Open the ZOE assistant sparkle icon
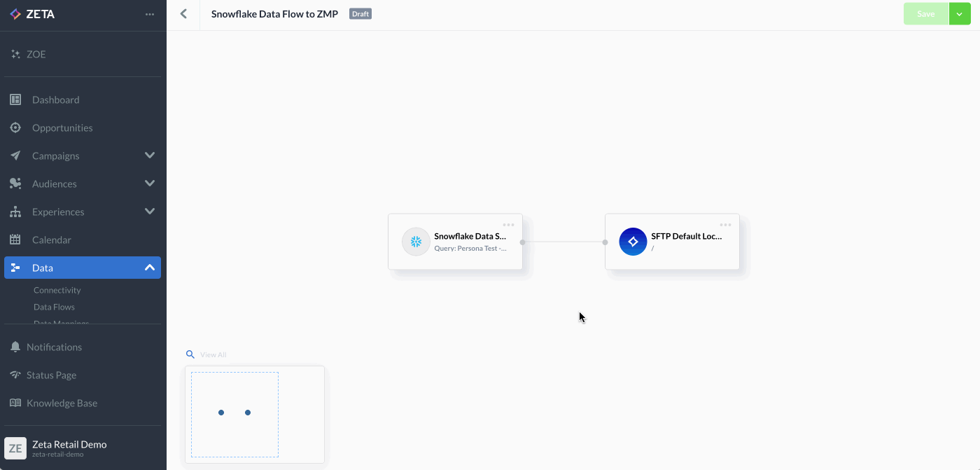Screen dimensions: 980x470 point(15,54)
